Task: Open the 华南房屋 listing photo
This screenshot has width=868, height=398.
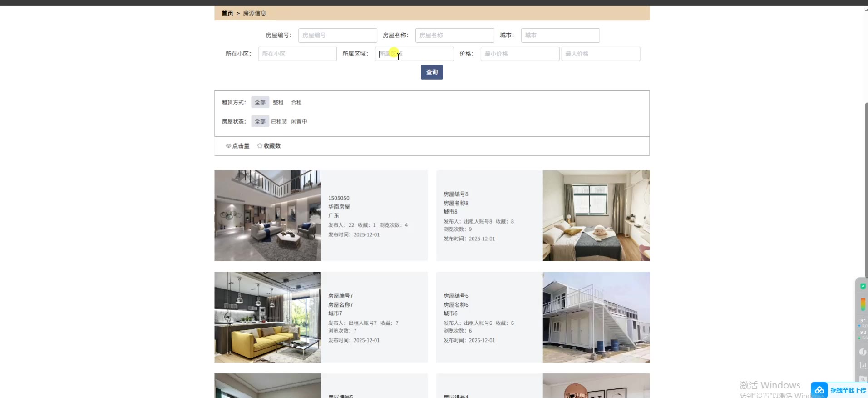Action: coord(268,216)
